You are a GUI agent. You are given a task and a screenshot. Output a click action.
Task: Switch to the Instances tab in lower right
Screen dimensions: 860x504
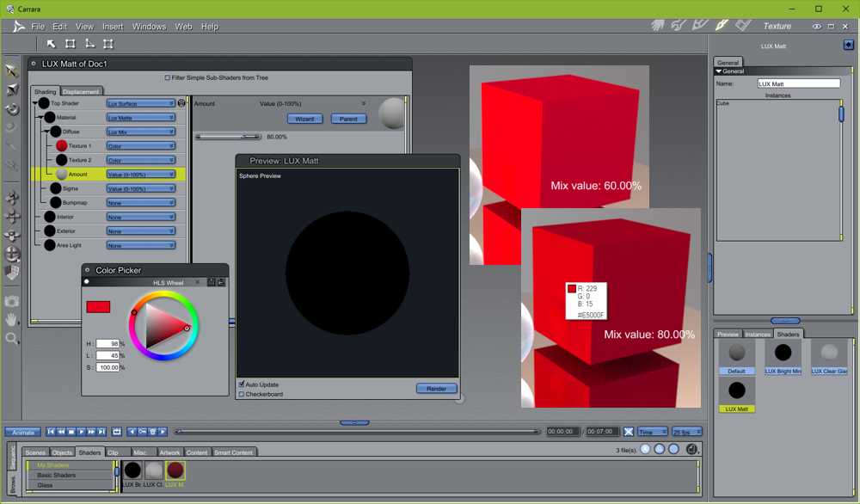[x=758, y=334]
